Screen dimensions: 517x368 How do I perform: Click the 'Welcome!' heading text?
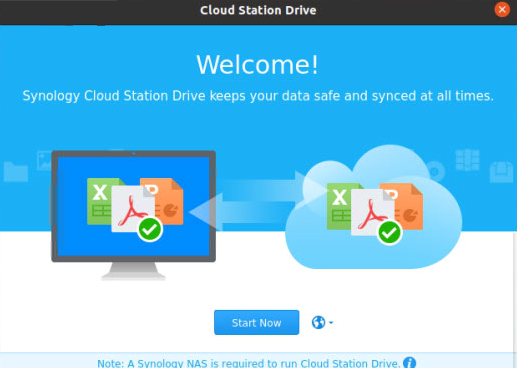[x=257, y=64]
